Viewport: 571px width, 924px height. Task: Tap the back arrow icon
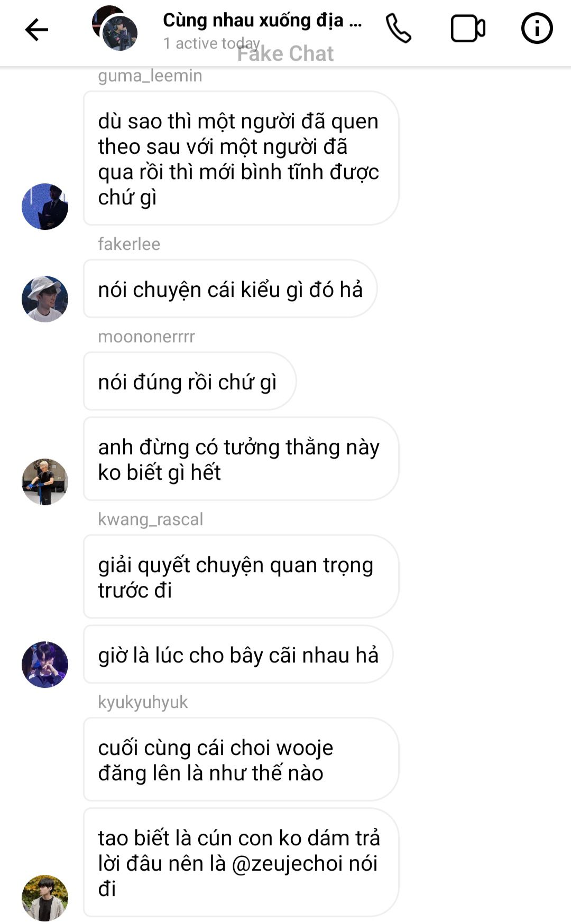pos(36,30)
